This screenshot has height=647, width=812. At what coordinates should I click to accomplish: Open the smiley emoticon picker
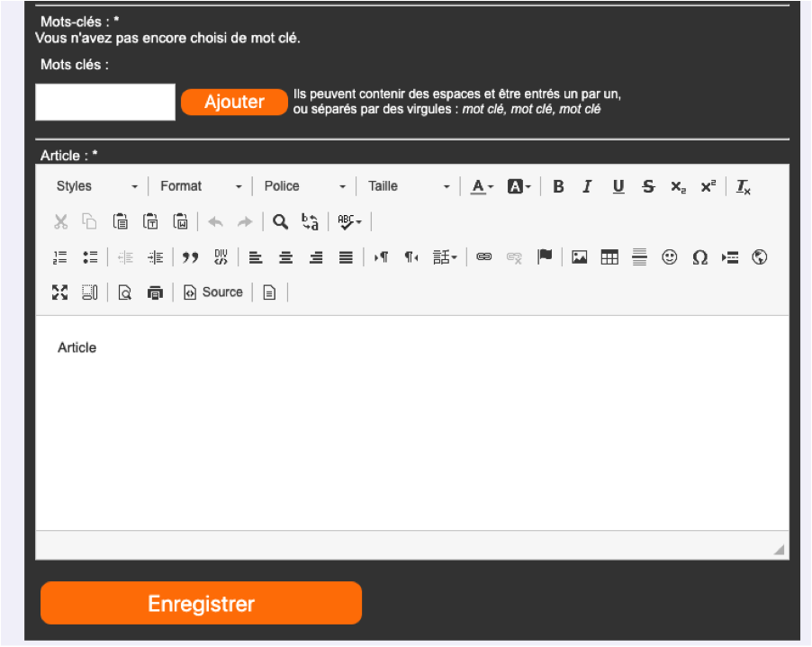(x=669, y=257)
